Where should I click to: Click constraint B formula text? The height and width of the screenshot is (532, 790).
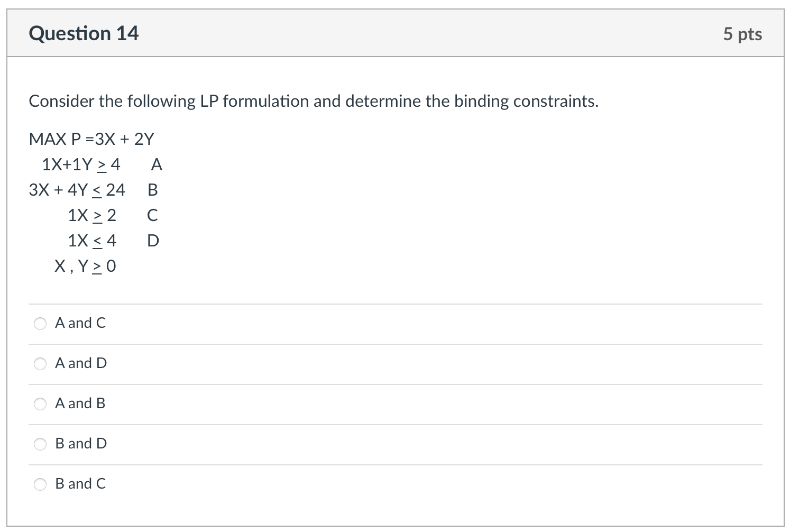coord(77,190)
